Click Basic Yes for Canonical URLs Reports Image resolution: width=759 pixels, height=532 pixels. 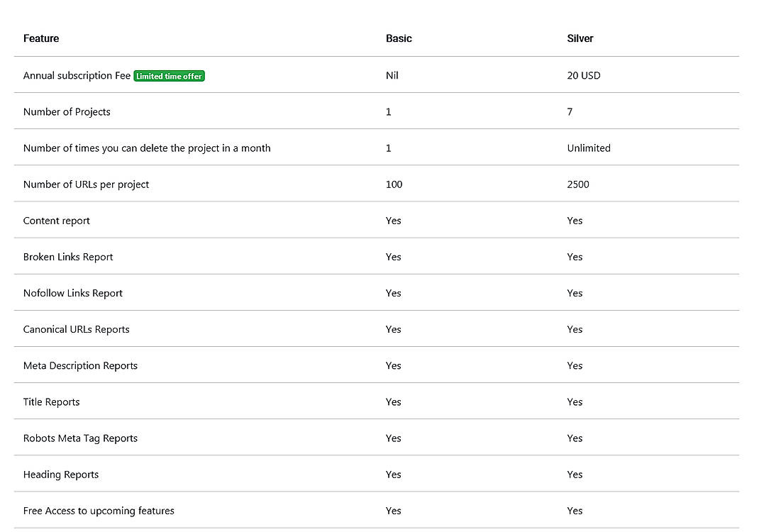coord(394,330)
